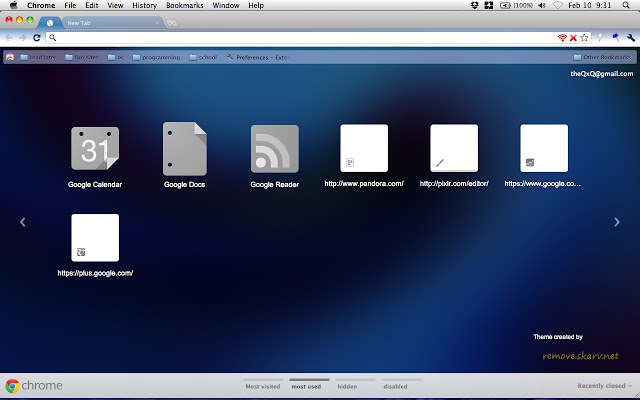This screenshot has height=400, width=640.
Task: Switch to the New Tab tab
Action: [110, 23]
